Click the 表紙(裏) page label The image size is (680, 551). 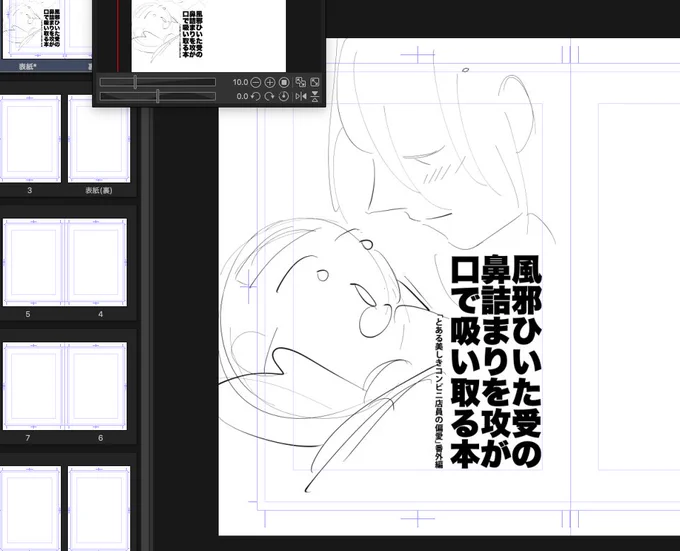99,190
